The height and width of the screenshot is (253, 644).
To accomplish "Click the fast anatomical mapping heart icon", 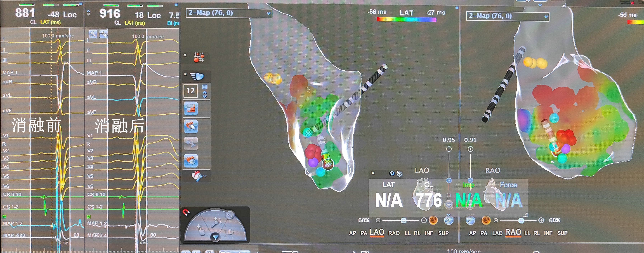I will point(197,76).
